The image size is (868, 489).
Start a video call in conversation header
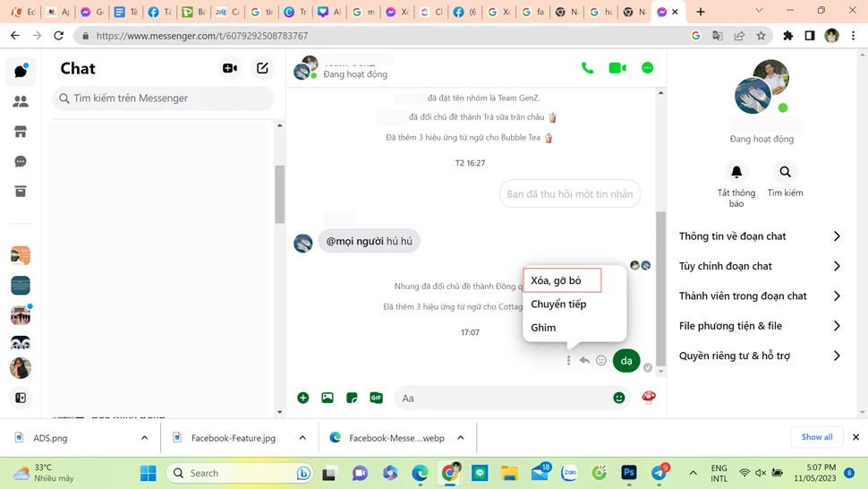click(617, 68)
